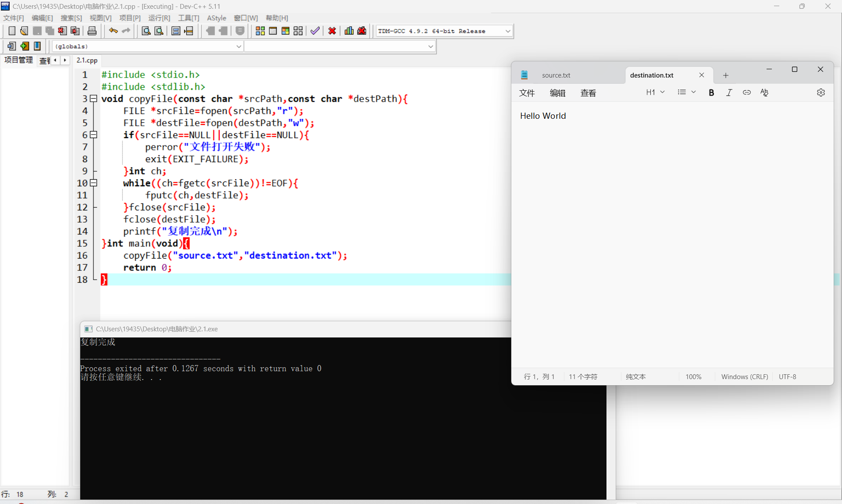Open the TDM-GCC compiler selection dropdown
The image size is (842, 504).
[x=508, y=31]
